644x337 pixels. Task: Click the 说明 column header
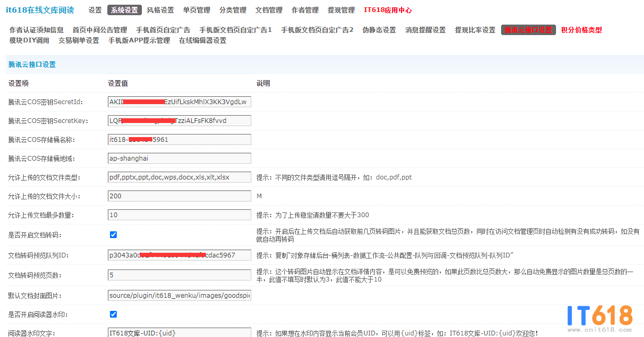[263, 83]
